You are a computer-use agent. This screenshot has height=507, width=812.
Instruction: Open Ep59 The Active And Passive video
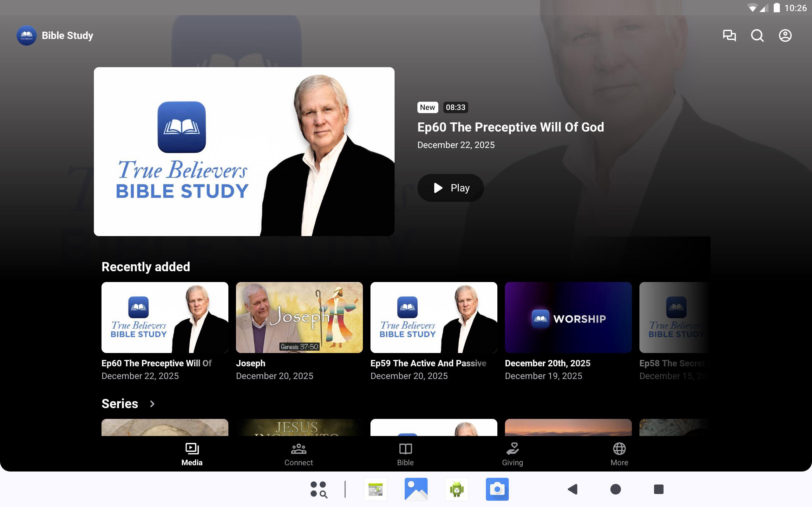coord(434,317)
